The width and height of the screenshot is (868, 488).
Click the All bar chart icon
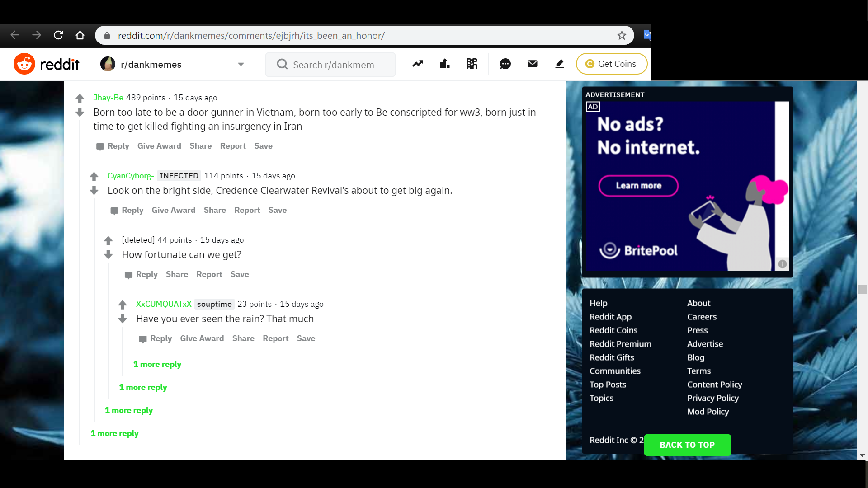(445, 64)
